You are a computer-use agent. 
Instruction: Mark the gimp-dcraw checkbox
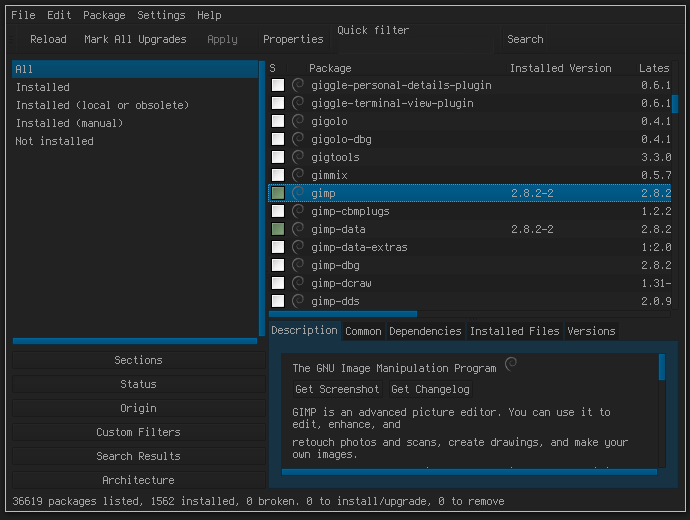point(278,283)
